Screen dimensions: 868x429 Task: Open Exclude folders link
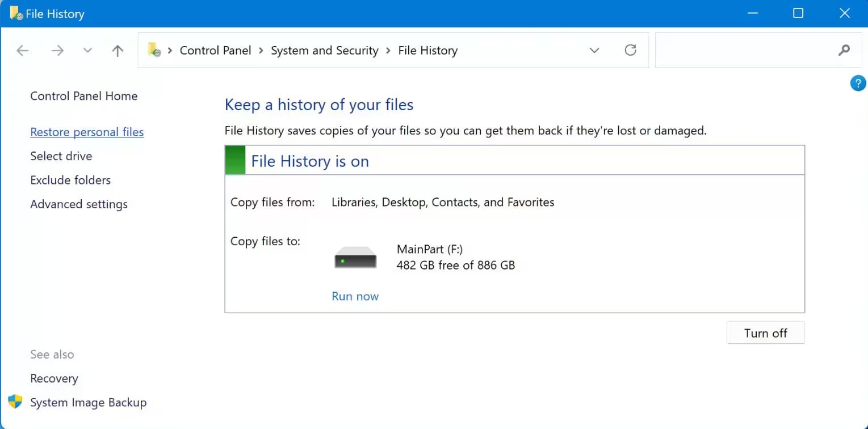(x=70, y=180)
